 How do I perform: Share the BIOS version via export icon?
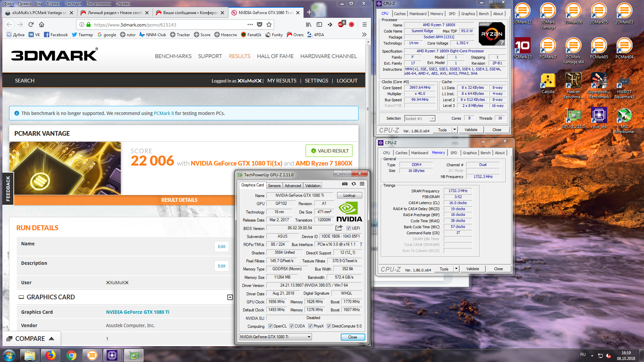click(339, 228)
